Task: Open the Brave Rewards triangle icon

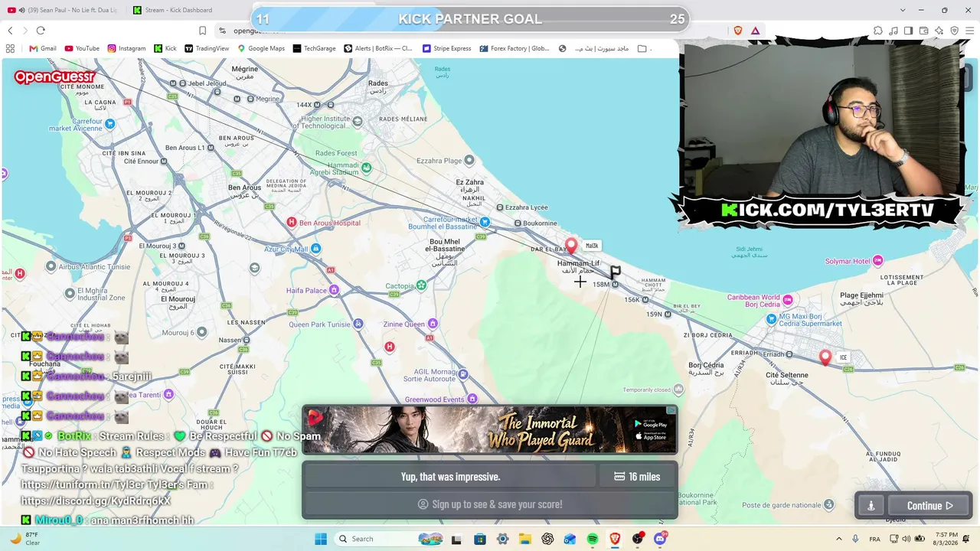Action: point(755,31)
